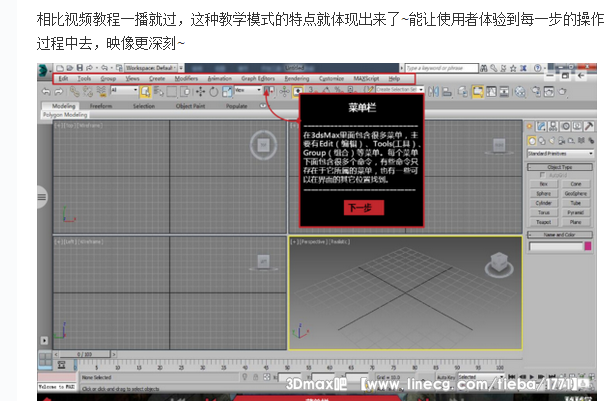Open the Material Editor icon
The image size is (607, 401).
point(520,92)
